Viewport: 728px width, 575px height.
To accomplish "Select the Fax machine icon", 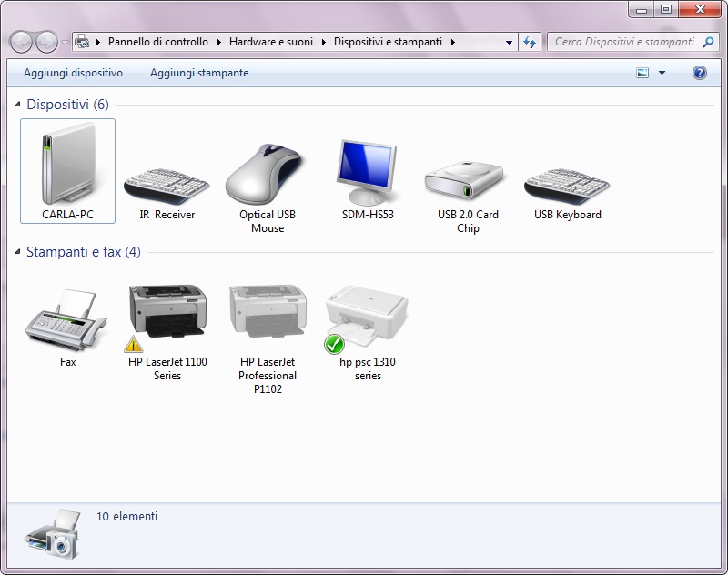I will click(66, 320).
